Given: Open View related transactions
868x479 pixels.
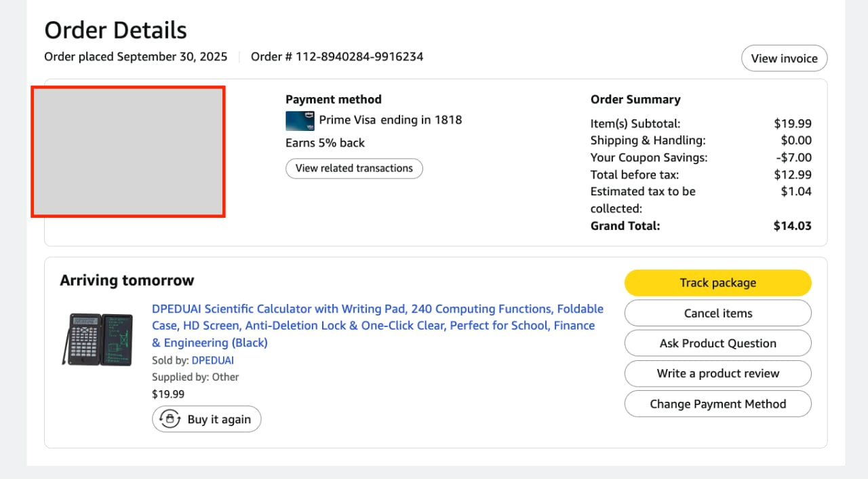Looking at the screenshot, I should [x=354, y=168].
